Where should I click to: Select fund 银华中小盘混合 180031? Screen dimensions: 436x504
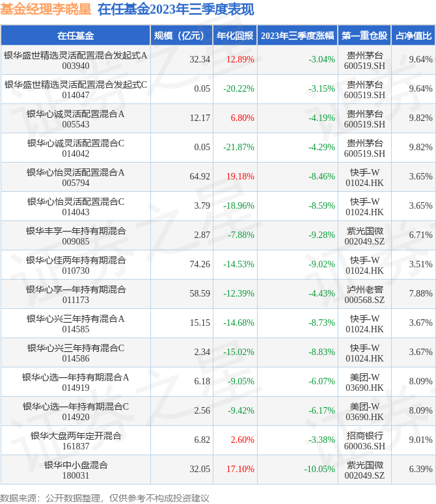tap(75, 470)
